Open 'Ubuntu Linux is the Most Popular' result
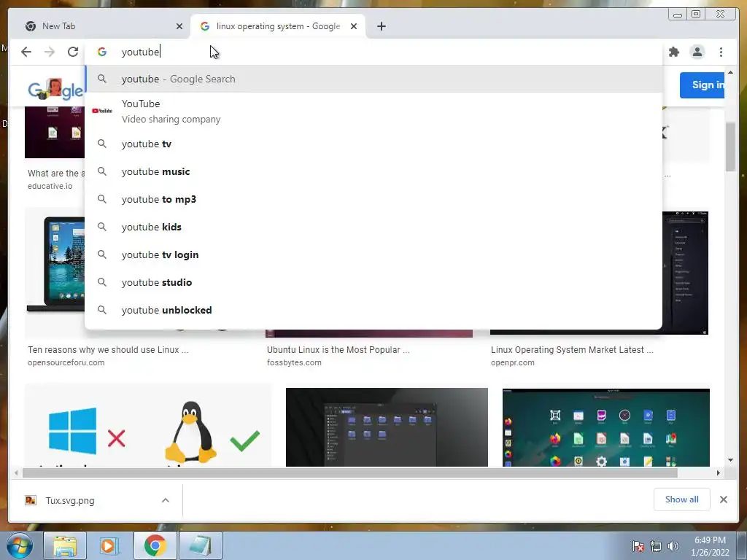 click(x=338, y=349)
